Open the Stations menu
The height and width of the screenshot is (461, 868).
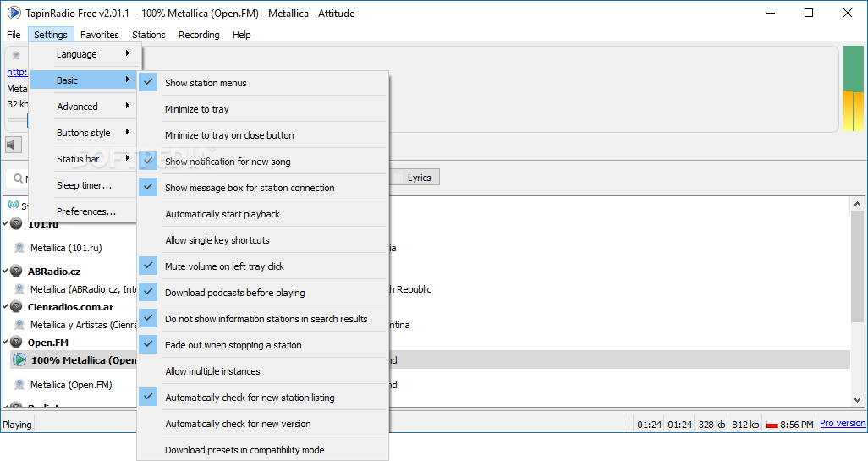[148, 35]
